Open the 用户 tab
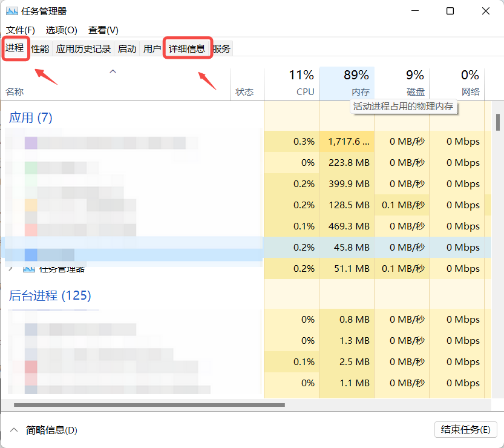The image size is (504, 448). coord(152,48)
